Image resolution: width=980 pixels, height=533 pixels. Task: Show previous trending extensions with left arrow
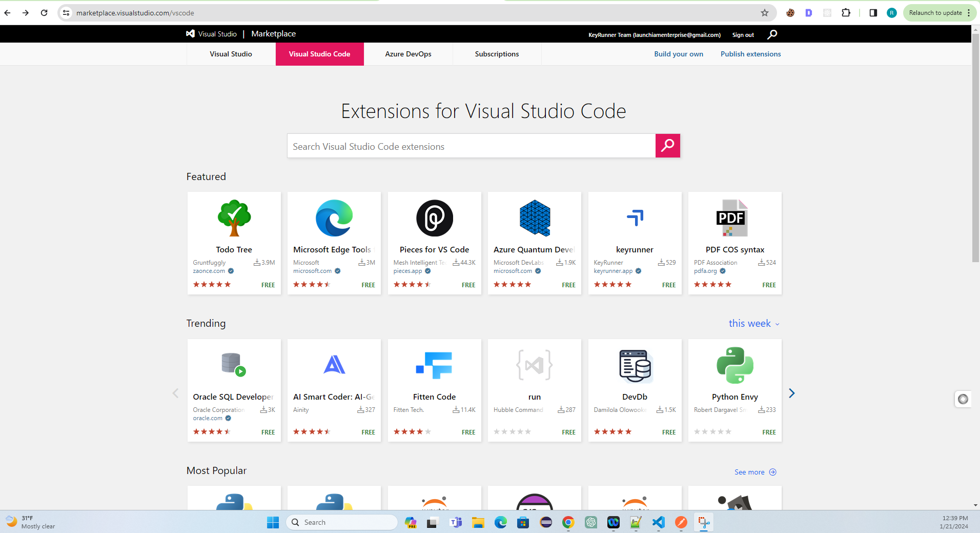point(175,393)
